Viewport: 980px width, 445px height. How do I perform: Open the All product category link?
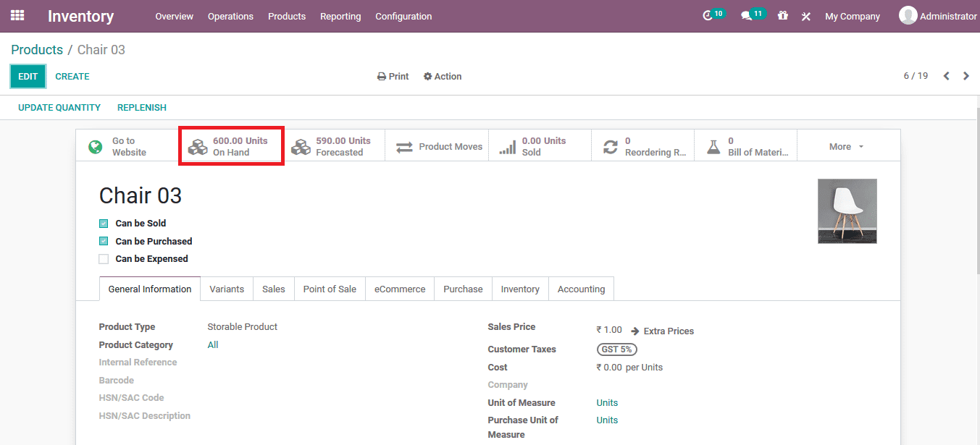click(x=212, y=344)
